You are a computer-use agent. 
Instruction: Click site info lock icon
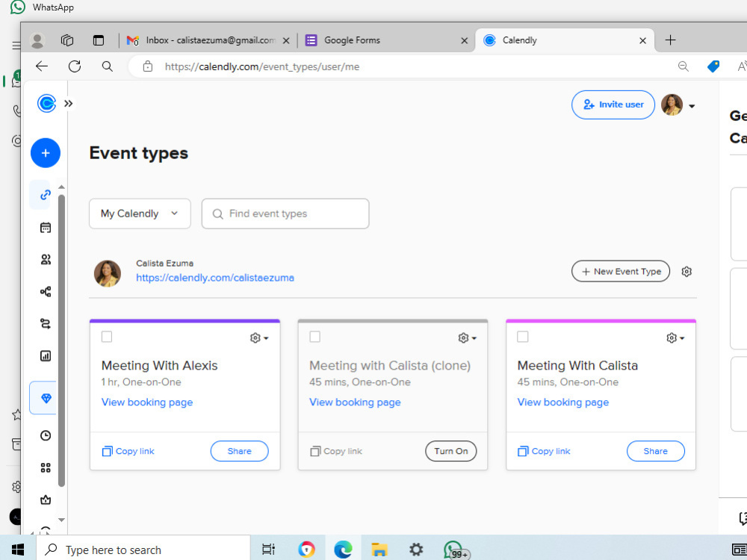coord(148,66)
